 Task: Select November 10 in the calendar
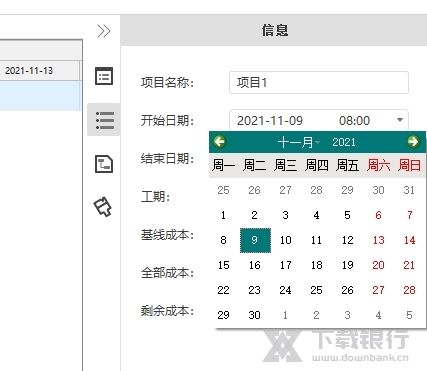click(x=286, y=240)
